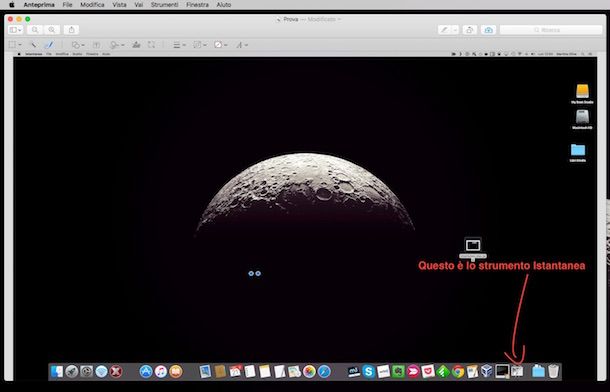Click the Google Chrome dock icon
The width and height of the screenshot is (610, 392).
click(x=458, y=371)
